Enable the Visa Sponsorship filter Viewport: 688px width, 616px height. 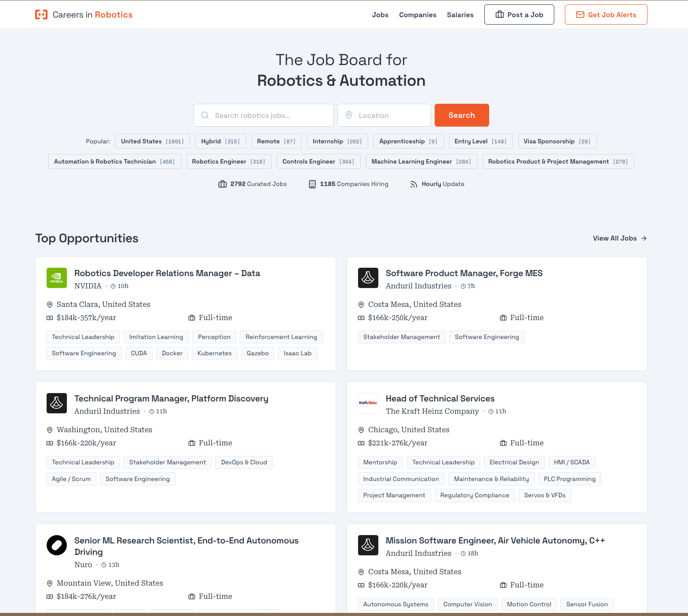pos(557,141)
